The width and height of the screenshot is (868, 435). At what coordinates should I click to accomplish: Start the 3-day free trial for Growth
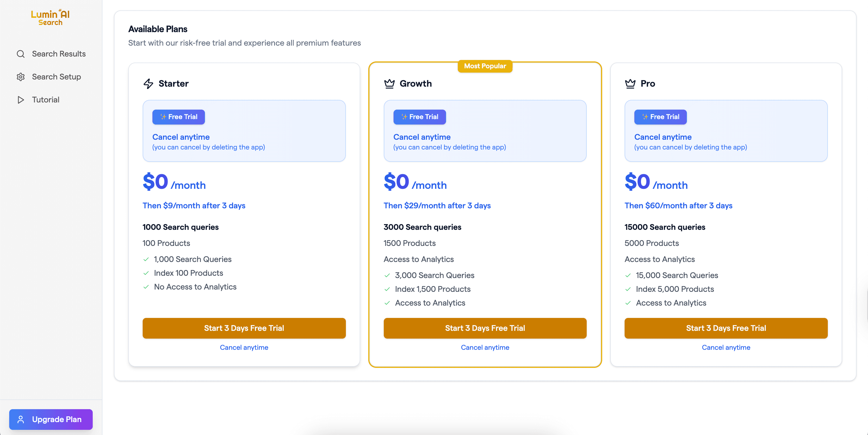click(x=485, y=328)
